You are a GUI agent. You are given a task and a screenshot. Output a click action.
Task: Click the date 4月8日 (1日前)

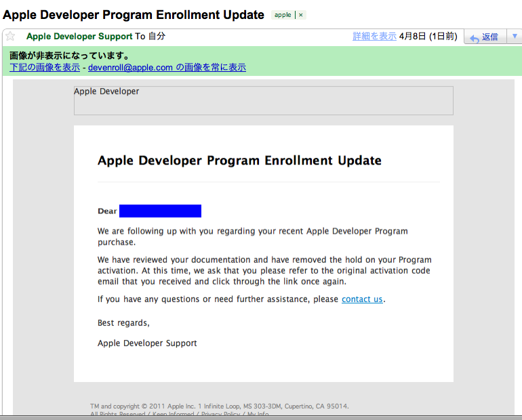(428, 37)
